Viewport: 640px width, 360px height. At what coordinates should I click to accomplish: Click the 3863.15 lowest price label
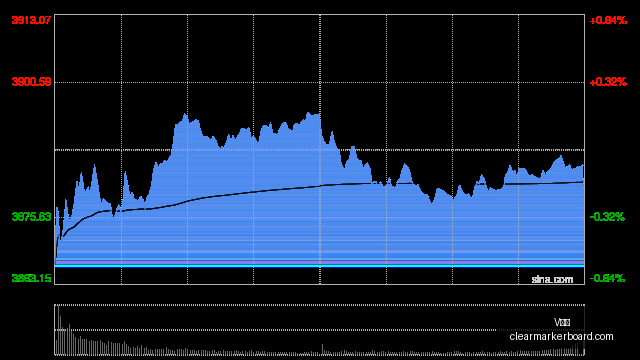(31, 278)
